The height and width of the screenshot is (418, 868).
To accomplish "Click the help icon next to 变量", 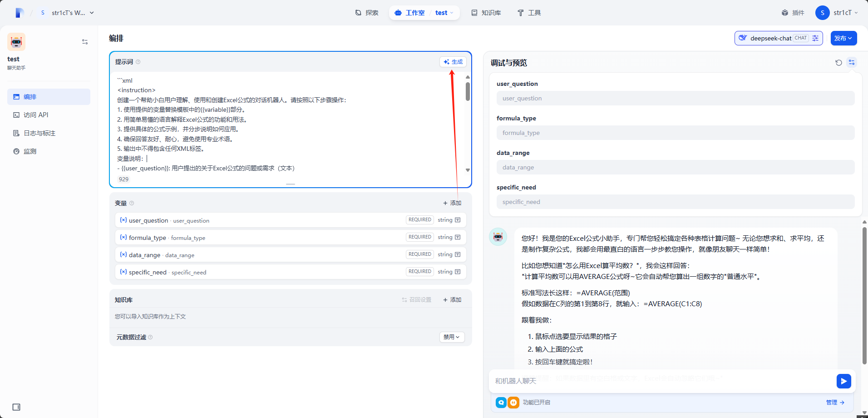I will 132,203.
